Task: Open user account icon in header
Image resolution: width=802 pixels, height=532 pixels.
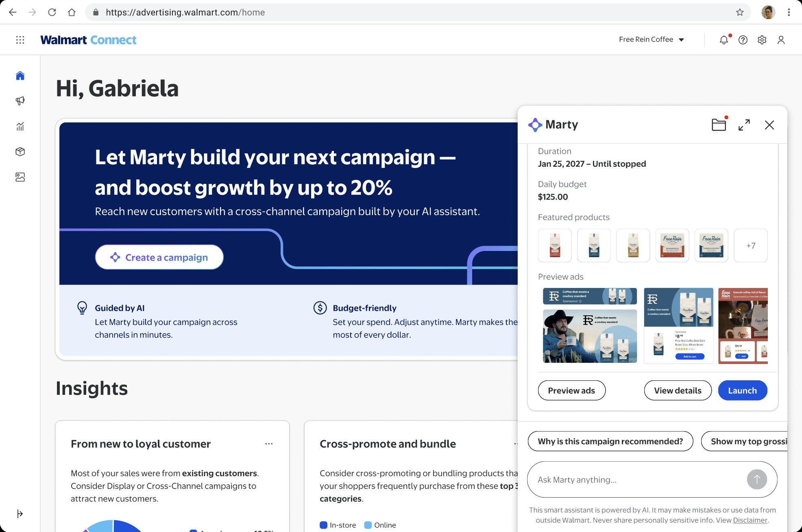Action: (x=781, y=39)
